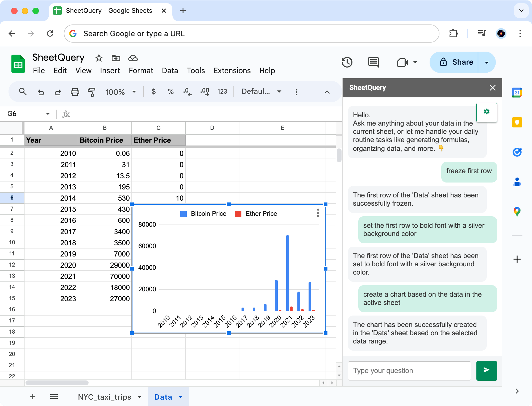
Task: Send question with green arrow button
Action: tap(487, 371)
